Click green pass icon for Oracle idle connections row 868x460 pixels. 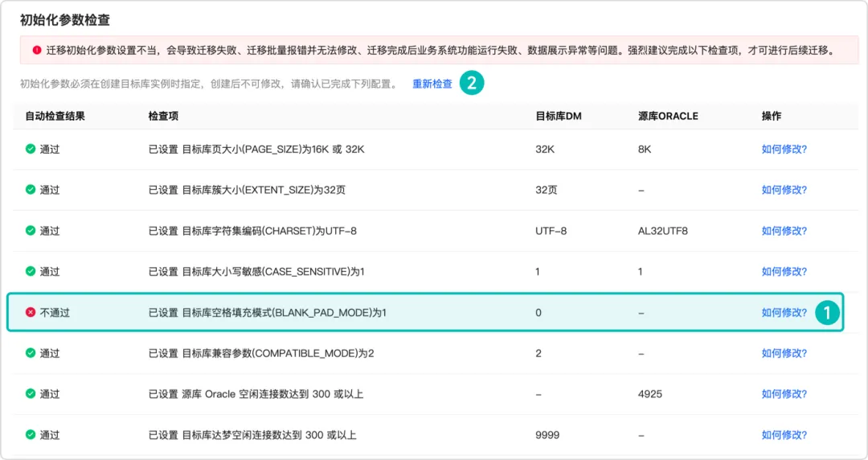[31, 393]
